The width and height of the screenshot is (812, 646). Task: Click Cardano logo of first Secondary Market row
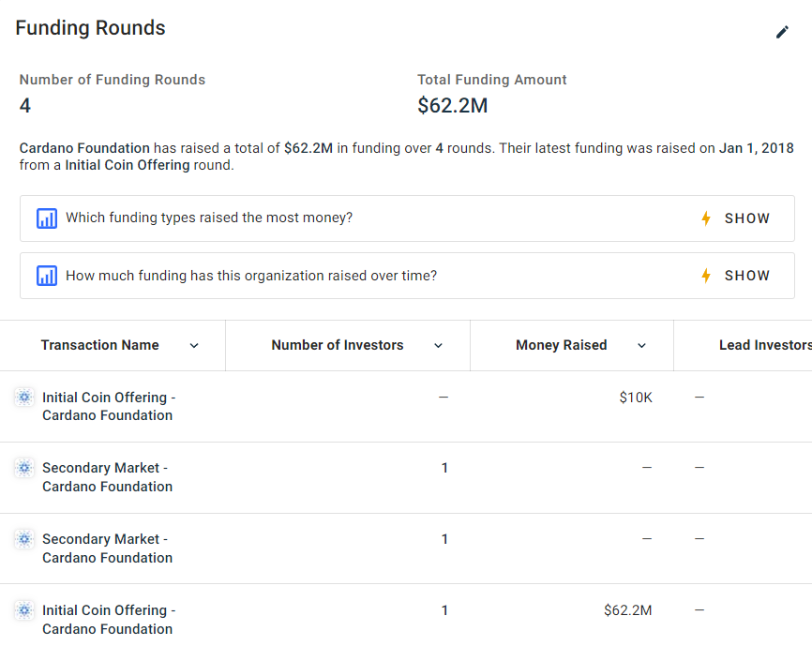[24, 468]
